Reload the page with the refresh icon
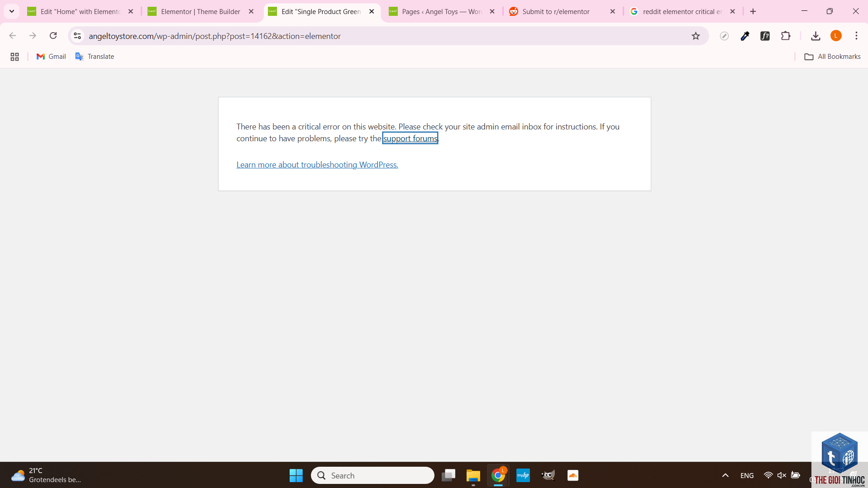 53,36
